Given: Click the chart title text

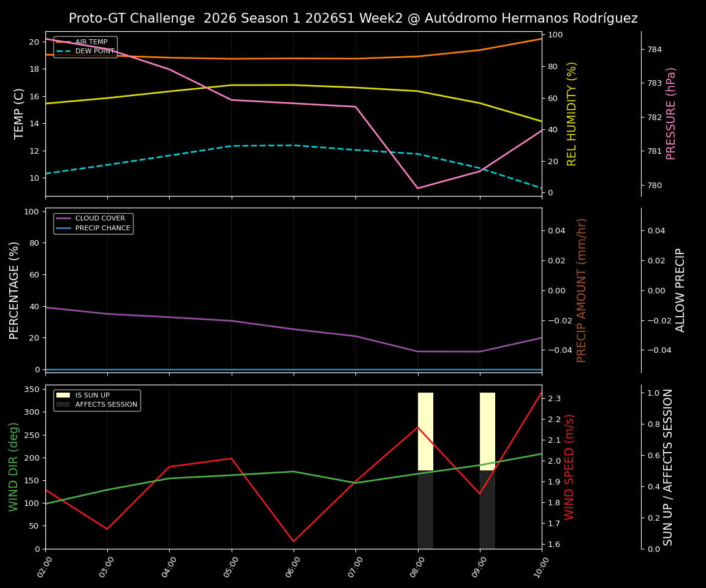Looking at the screenshot, I should (x=353, y=18).
